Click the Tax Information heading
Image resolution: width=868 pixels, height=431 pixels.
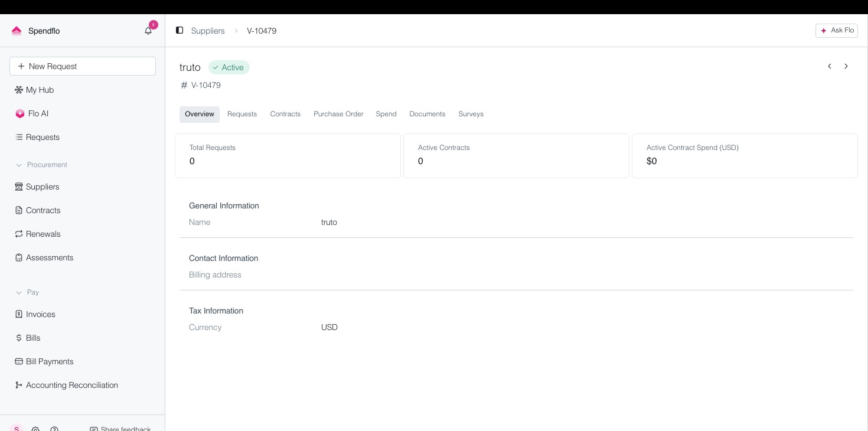tap(216, 311)
